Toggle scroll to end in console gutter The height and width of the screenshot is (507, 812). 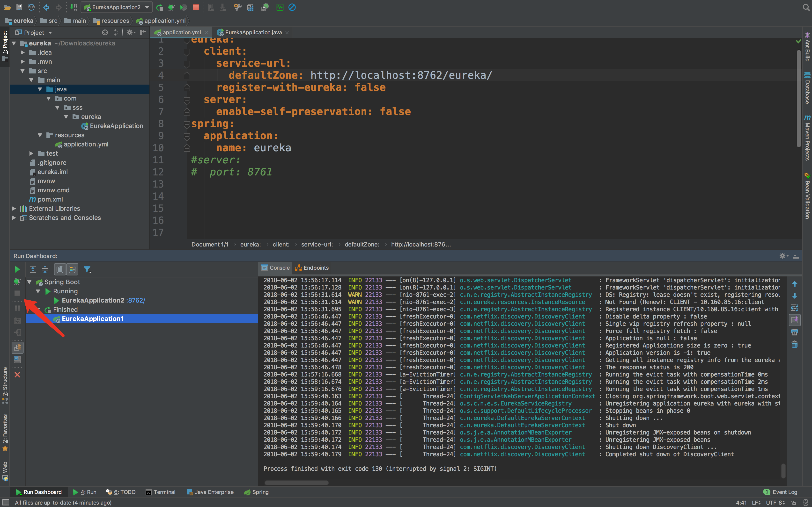click(794, 320)
